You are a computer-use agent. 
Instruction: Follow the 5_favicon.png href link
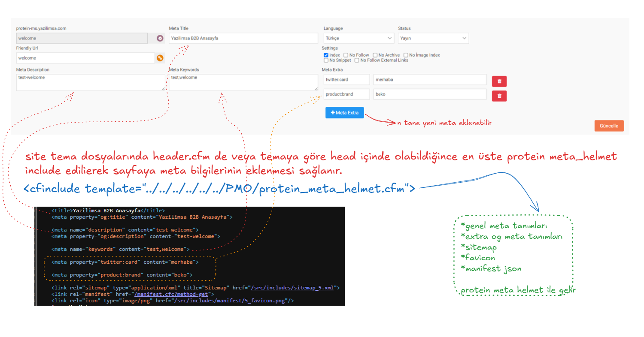229,301
